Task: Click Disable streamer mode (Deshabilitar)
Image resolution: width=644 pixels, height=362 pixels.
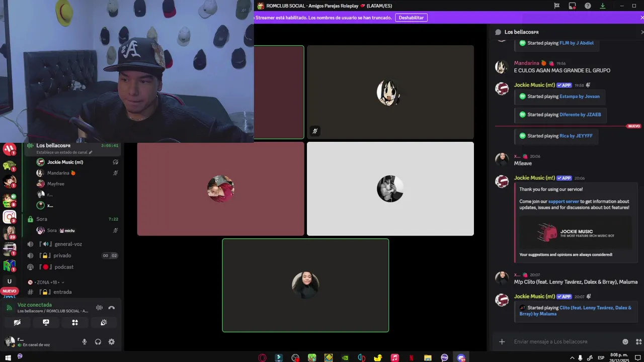Action: (411, 18)
